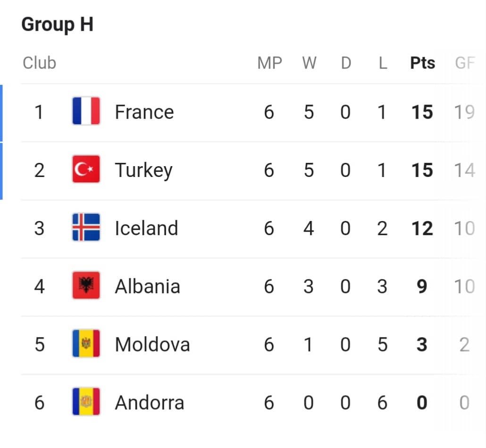Click the GF column header
Screen dimensions: 486x448
465,63
